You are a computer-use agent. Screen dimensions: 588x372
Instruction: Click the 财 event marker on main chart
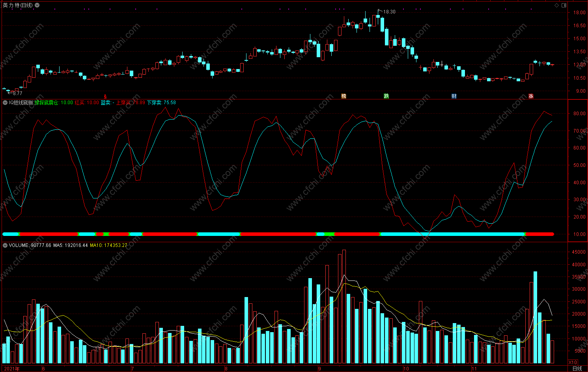pos(454,96)
